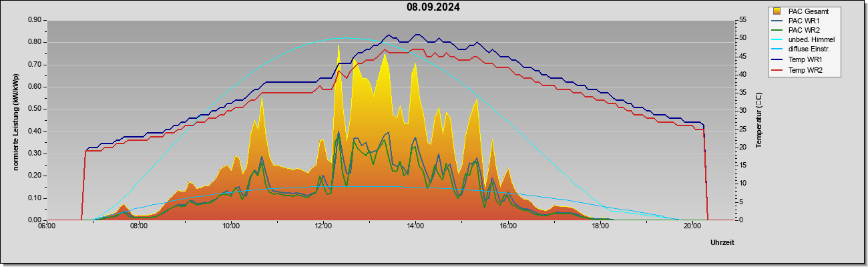Click the 08:00 time axis tick label
Image resolution: width=868 pixels, height=267 pixels.
pyautogui.click(x=138, y=226)
